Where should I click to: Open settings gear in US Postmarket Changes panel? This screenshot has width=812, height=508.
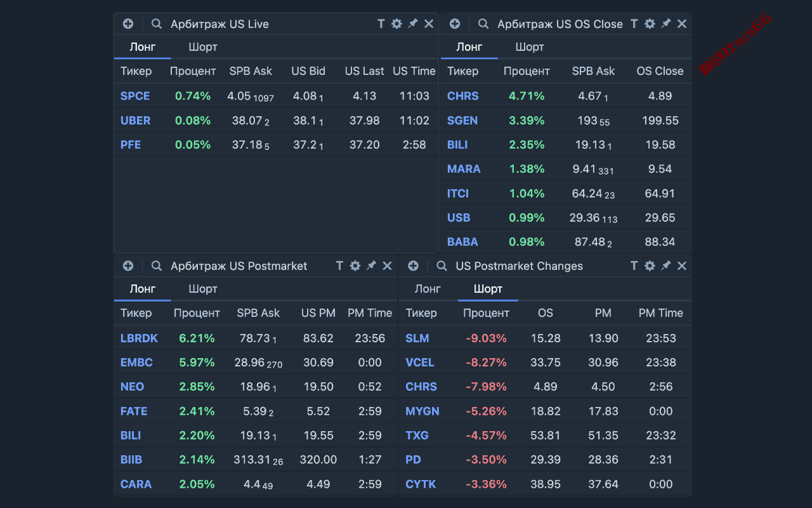650,265
